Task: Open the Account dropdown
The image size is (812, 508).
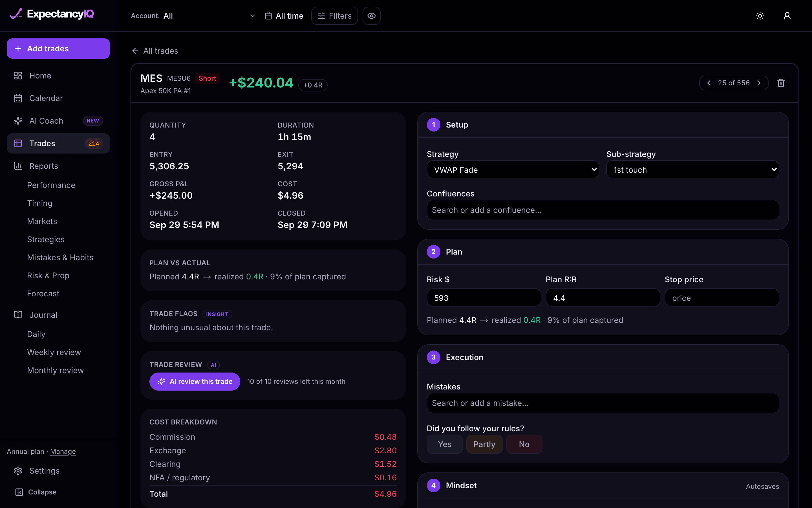Action: [193, 16]
